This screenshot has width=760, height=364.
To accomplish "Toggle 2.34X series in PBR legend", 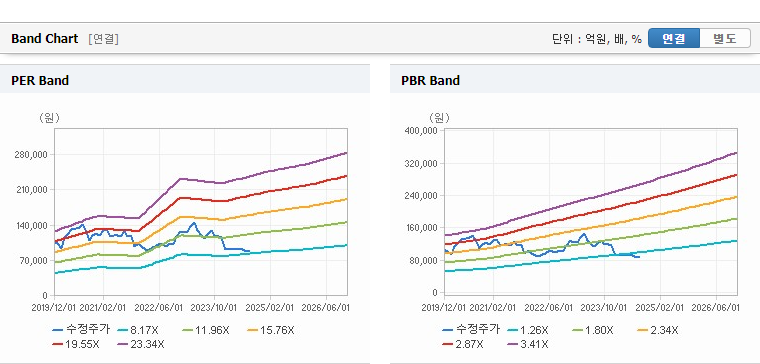I will pyautogui.click(x=657, y=331).
